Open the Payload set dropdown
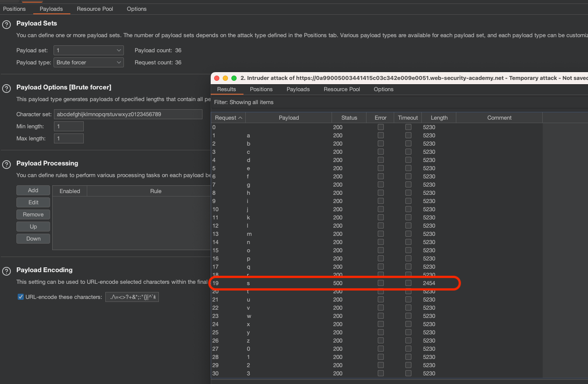The width and height of the screenshot is (588, 384). (x=89, y=51)
